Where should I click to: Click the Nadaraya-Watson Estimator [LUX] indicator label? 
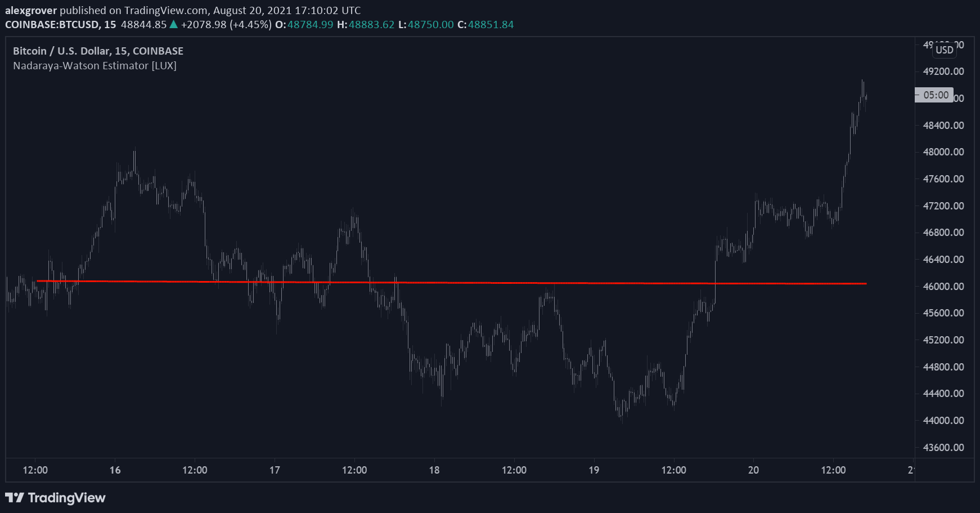click(x=95, y=66)
